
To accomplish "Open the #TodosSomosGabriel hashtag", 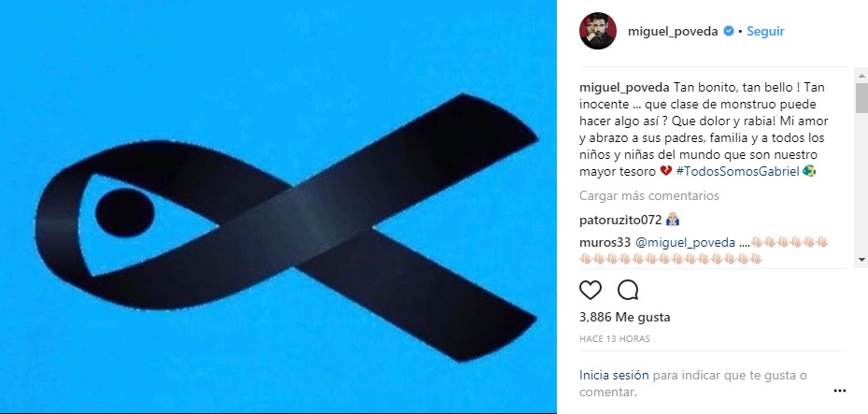I will (737, 172).
